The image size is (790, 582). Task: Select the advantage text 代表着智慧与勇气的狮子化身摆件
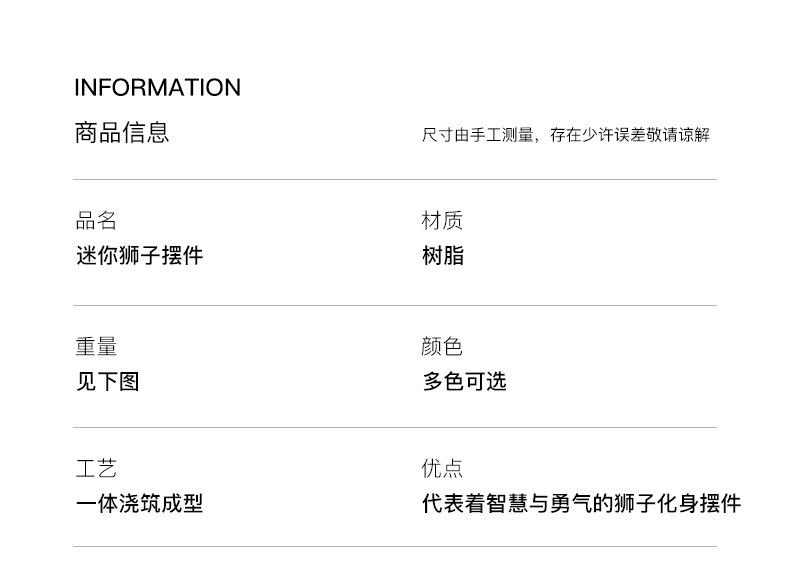(581, 503)
